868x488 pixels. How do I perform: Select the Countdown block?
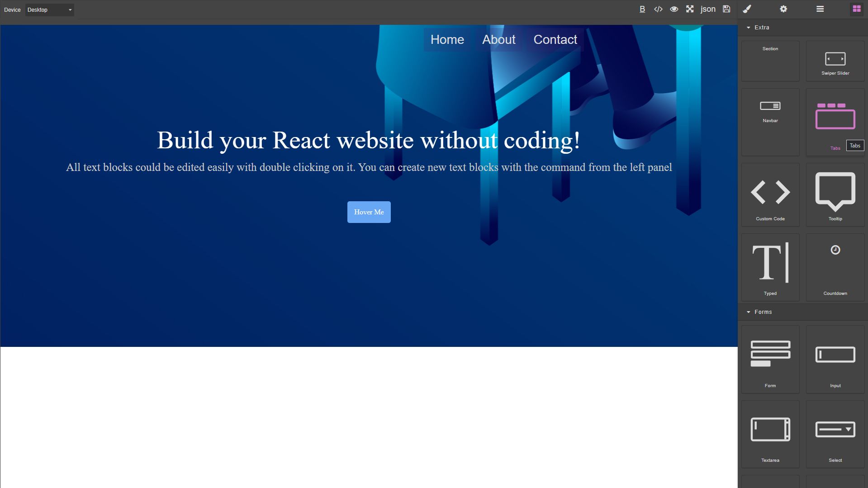point(835,267)
